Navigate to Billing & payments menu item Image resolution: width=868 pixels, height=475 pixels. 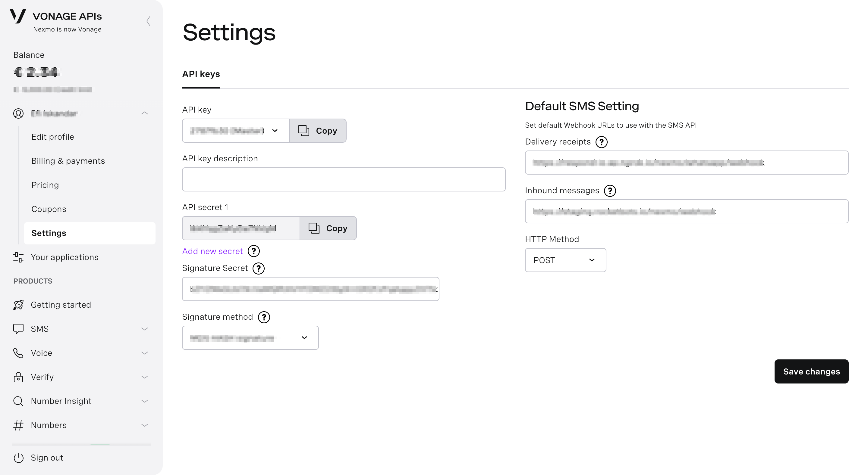pyautogui.click(x=68, y=160)
